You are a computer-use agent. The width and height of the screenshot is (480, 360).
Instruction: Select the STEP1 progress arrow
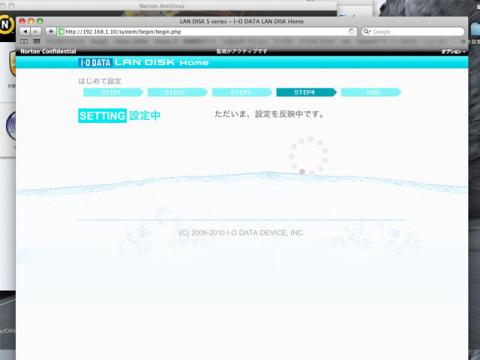coord(113,92)
